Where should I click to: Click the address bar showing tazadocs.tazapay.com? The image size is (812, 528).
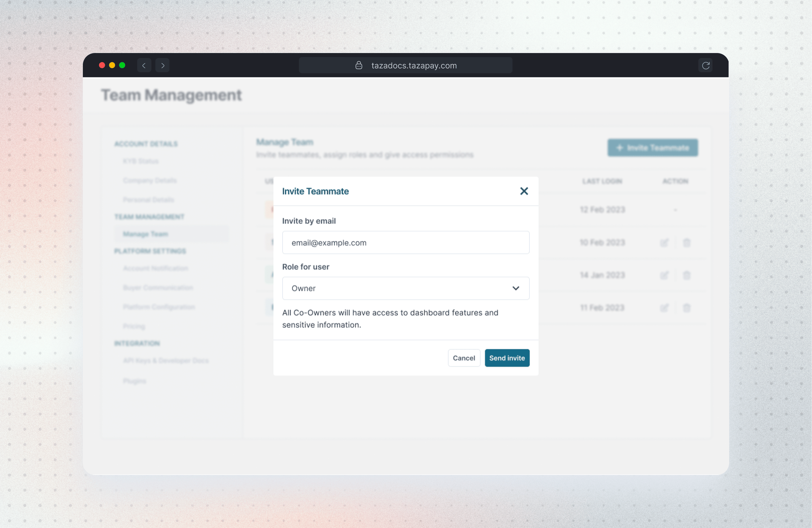(406, 65)
